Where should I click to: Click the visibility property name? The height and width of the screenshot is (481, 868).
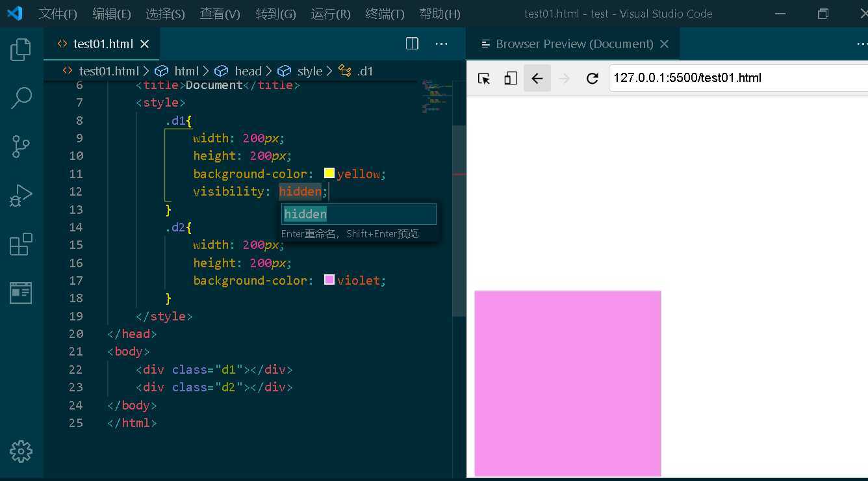coord(228,191)
